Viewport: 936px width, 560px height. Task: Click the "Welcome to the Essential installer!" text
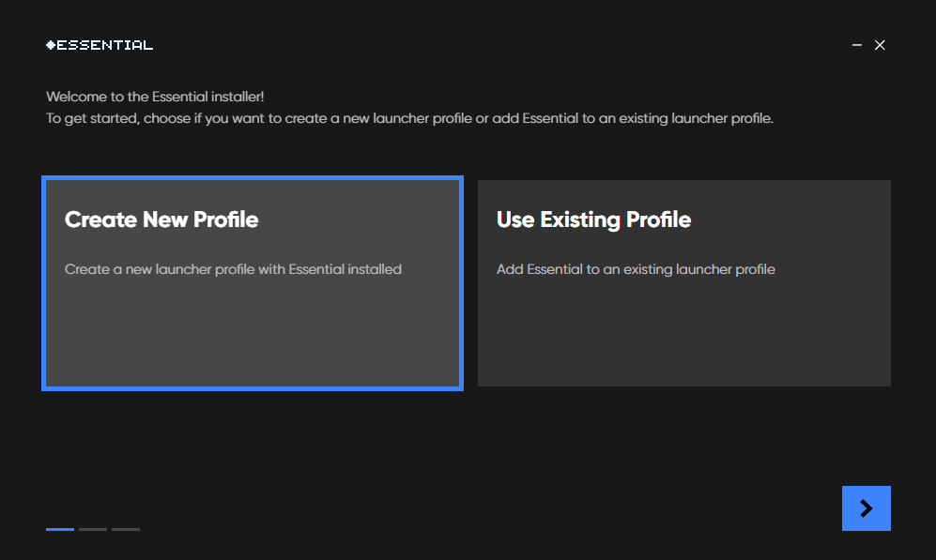pyautogui.click(x=155, y=97)
